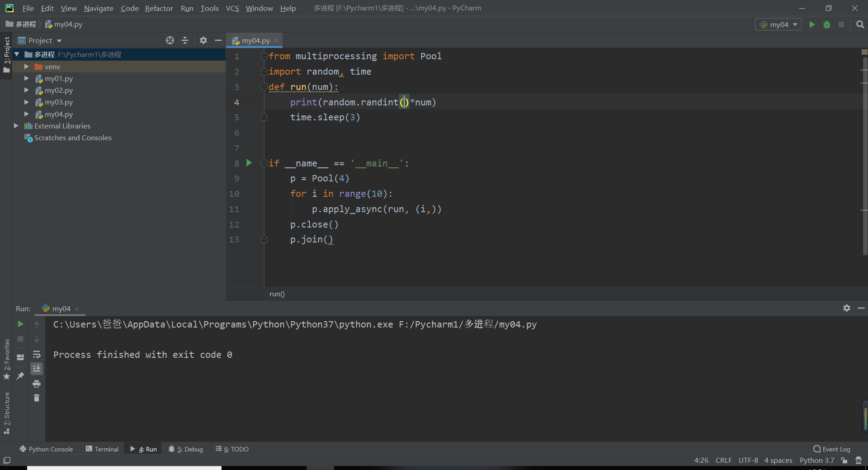Hide the Project panel with minus icon
This screenshot has width=868, height=470.
[218, 40]
